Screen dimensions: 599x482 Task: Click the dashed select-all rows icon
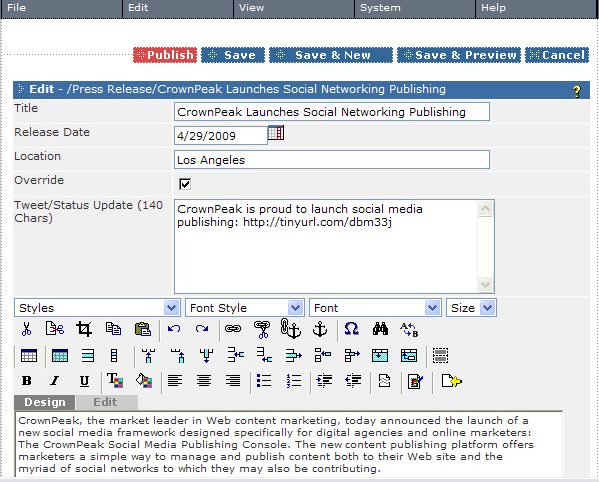(440, 356)
